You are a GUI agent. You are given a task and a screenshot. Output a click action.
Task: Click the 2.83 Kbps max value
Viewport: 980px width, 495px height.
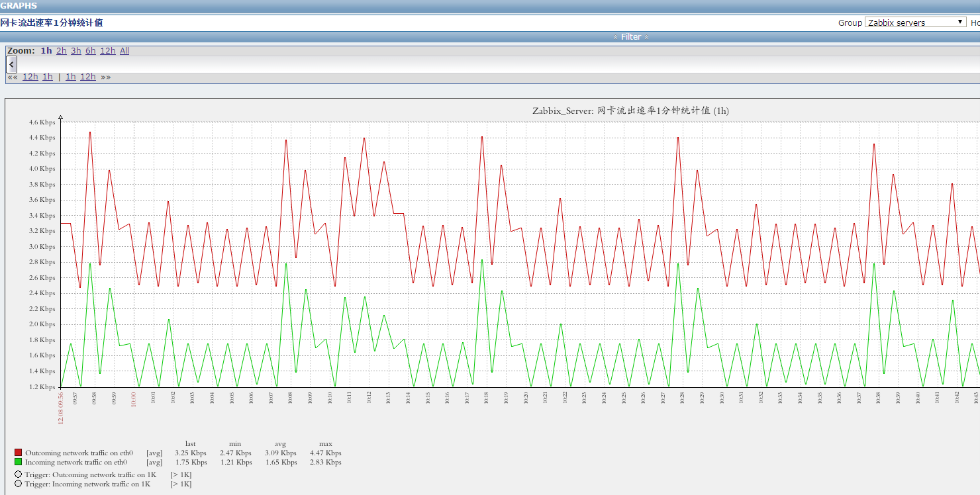325,463
